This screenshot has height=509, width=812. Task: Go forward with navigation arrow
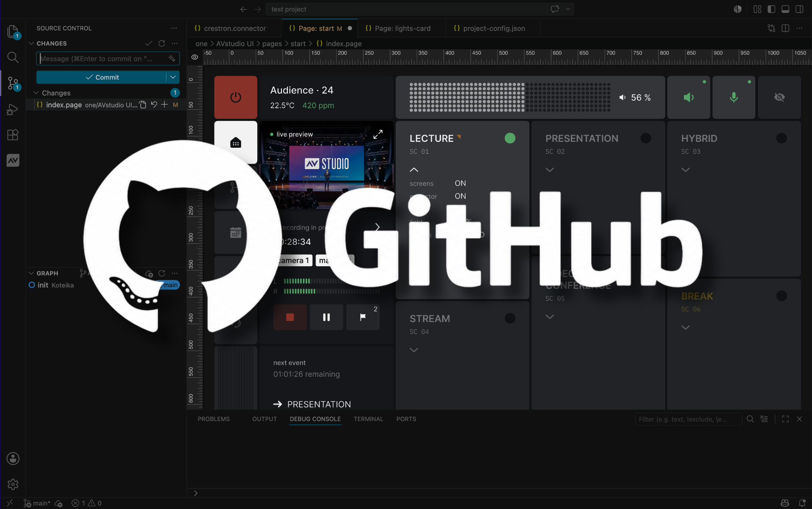(258, 9)
